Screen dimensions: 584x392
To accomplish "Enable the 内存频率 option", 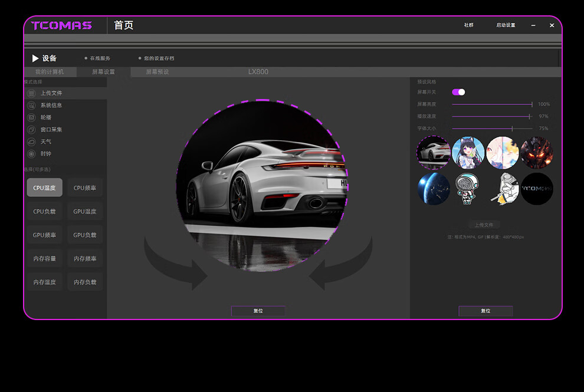I will tap(85, 258).
